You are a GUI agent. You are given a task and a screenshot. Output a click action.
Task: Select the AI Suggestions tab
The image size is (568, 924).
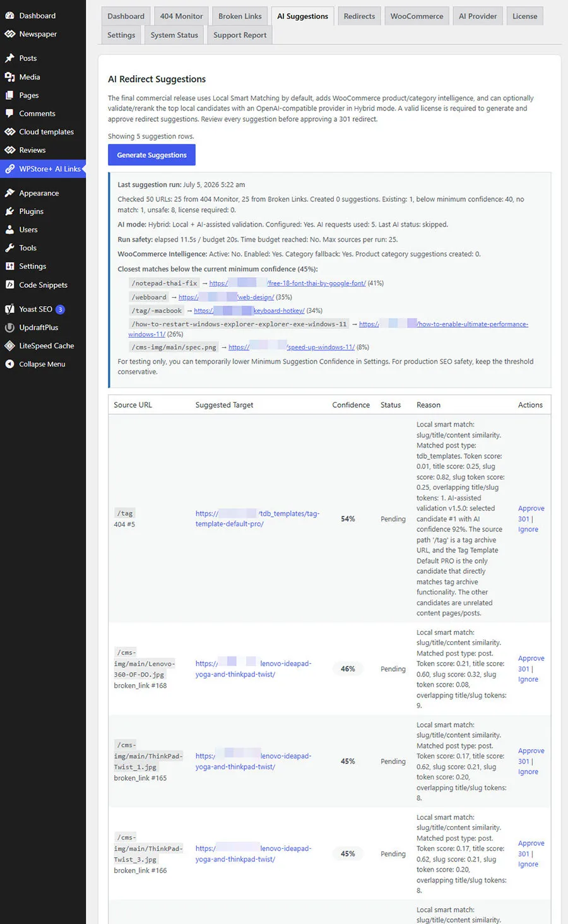click(x=302, y=16)
